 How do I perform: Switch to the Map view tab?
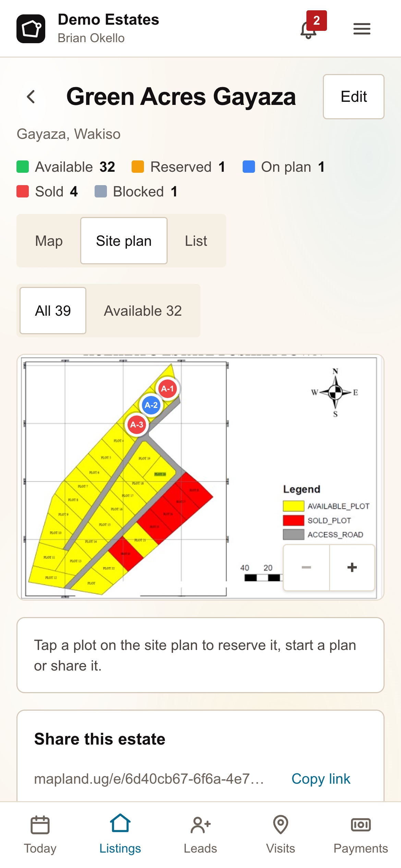pos(49,241)
